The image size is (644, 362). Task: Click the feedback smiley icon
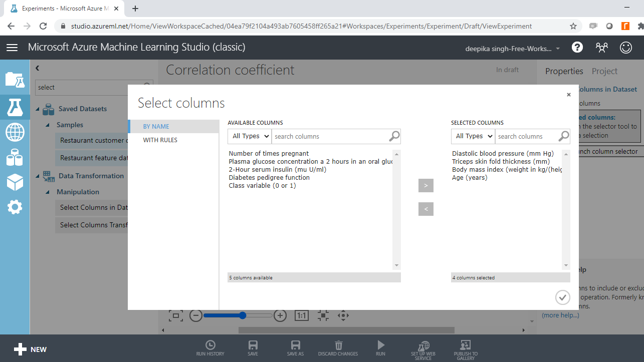(x=626, y=47)
